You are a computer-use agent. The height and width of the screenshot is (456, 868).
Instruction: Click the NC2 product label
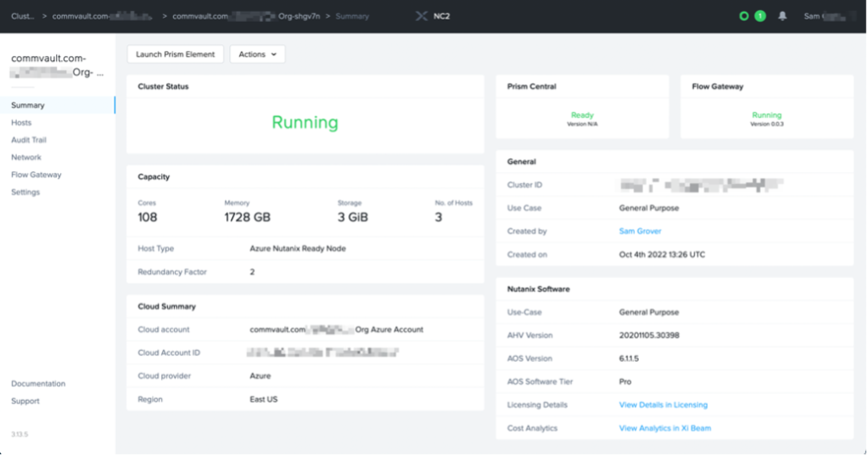pos(441,16)
